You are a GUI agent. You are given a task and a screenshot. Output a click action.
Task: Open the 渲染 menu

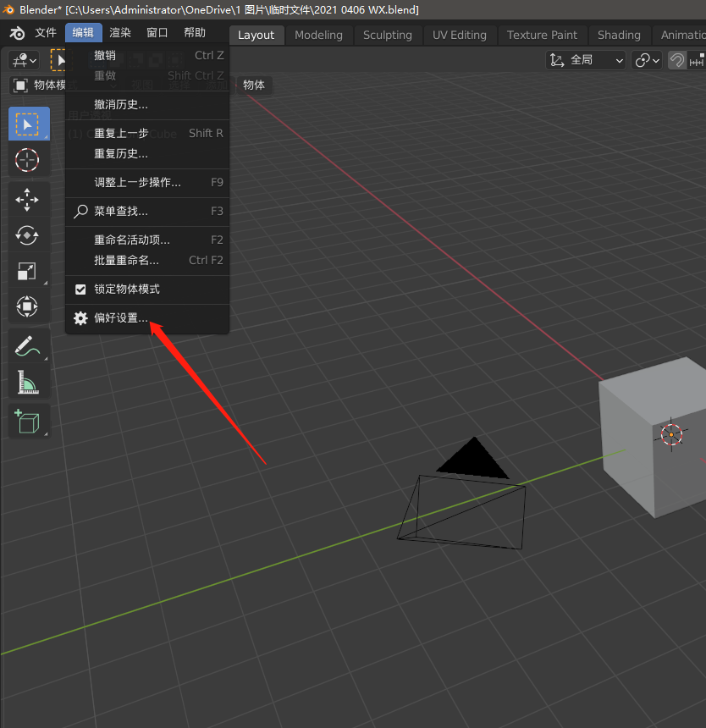tap(120, 33)
